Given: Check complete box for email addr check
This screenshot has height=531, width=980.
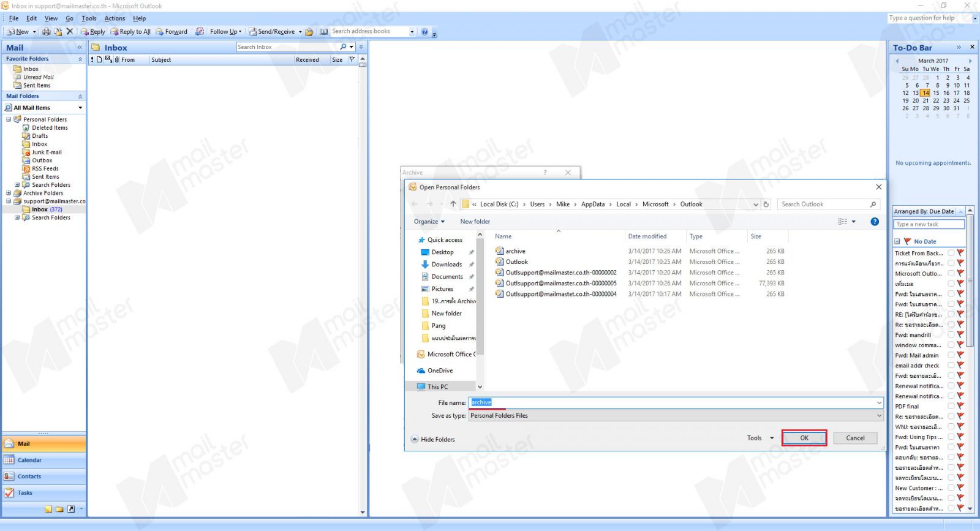Looking at the screenshot, I should 951,365.
